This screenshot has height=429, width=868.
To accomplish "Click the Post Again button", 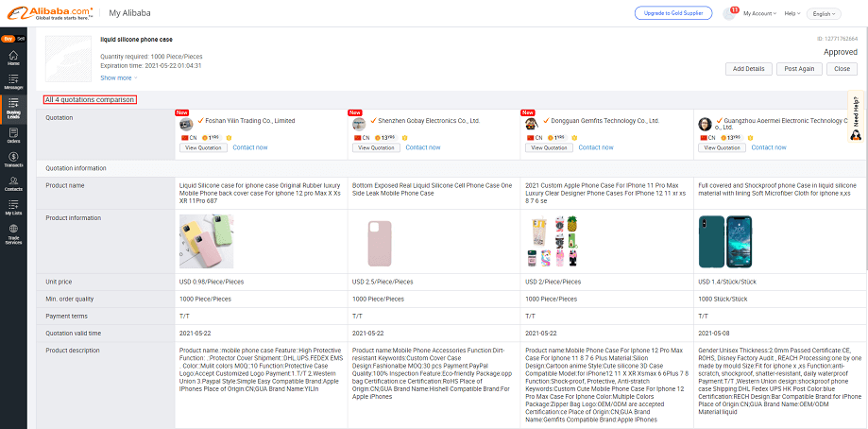I will pos(799,69).
